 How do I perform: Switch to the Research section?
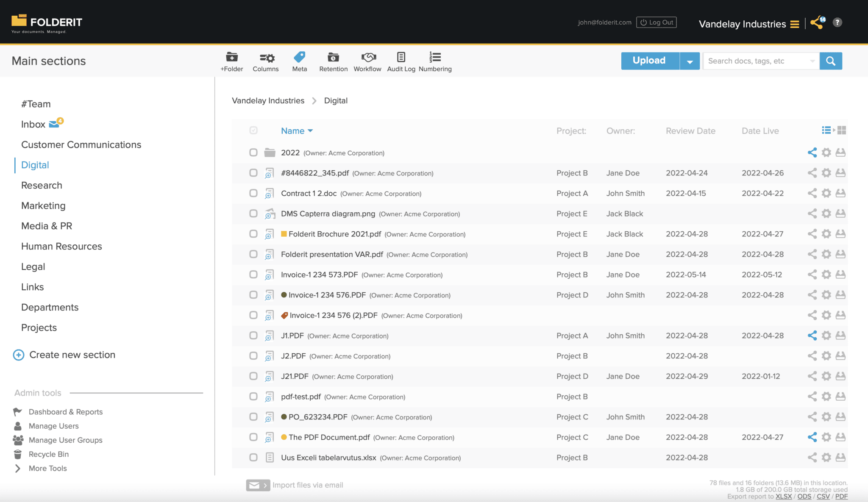[41, 185]
